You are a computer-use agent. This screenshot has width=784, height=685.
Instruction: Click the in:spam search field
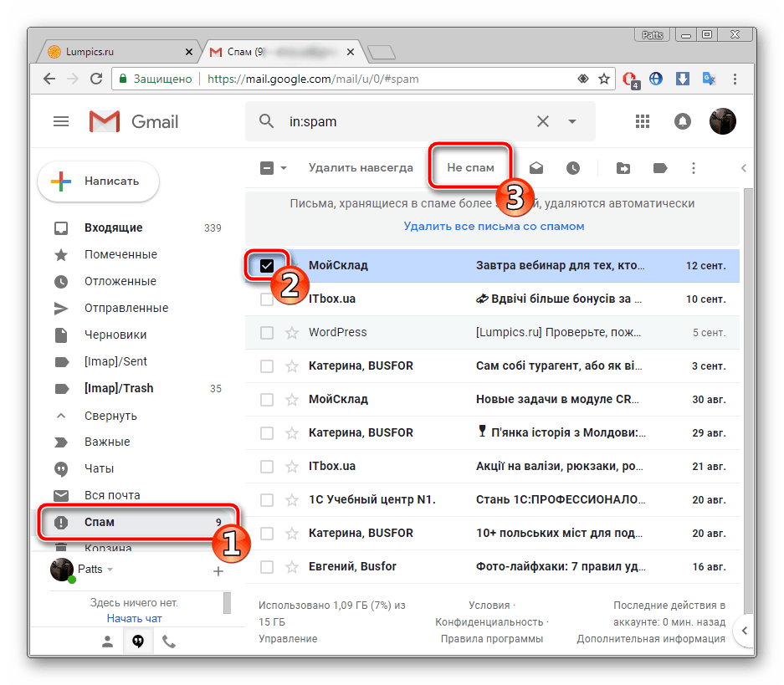(402, 121)
